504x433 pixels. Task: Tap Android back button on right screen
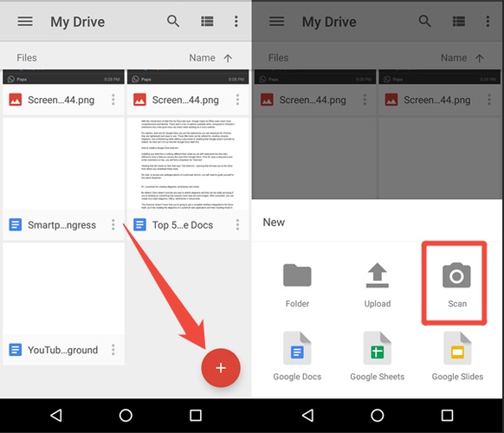(x=308, y=415)
